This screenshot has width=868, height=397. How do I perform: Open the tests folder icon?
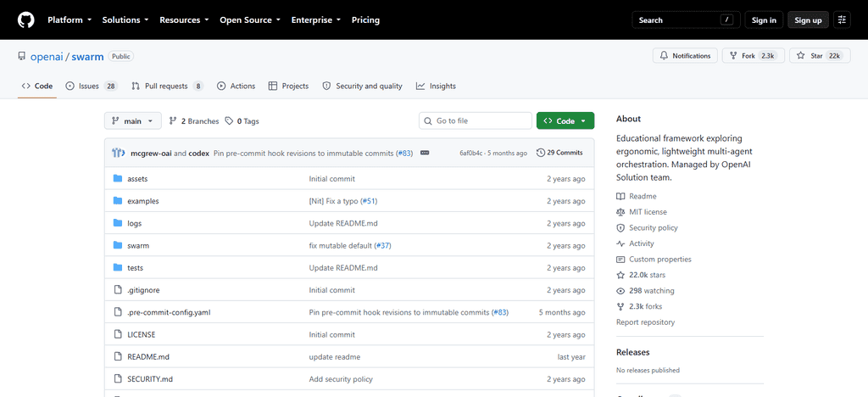coord(117,267)
